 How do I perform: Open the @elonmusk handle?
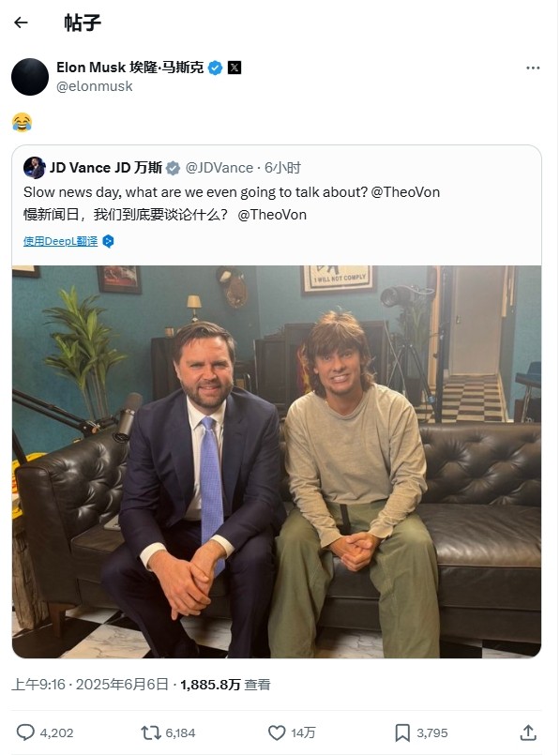[x=95, y=86]
